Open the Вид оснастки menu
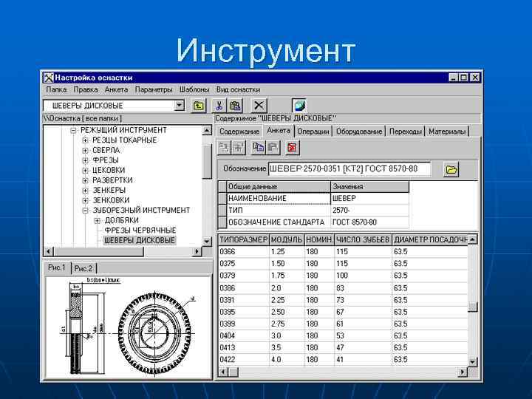This screenshot has width=532, height=399. pyautogui.click(x=238, y=89)
